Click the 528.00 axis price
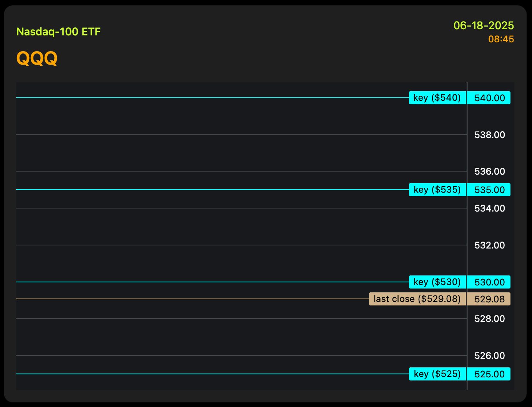 click(490, 319)
